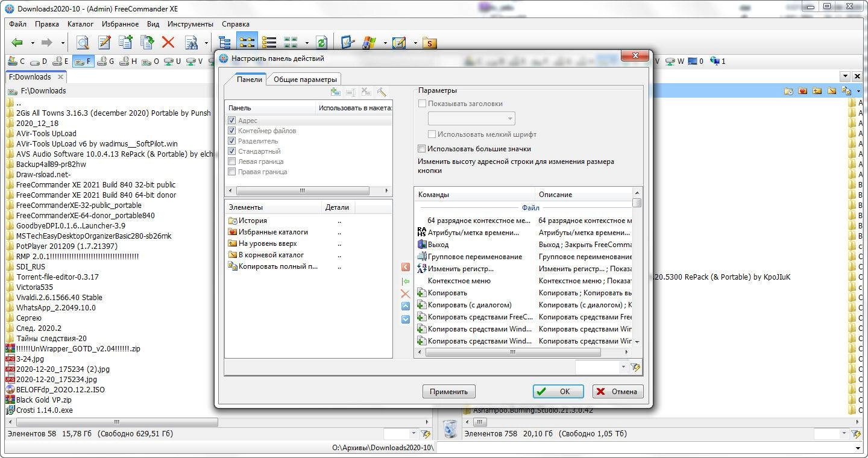Click the red X remove element icon
The image size is (868, 458).
405,294
